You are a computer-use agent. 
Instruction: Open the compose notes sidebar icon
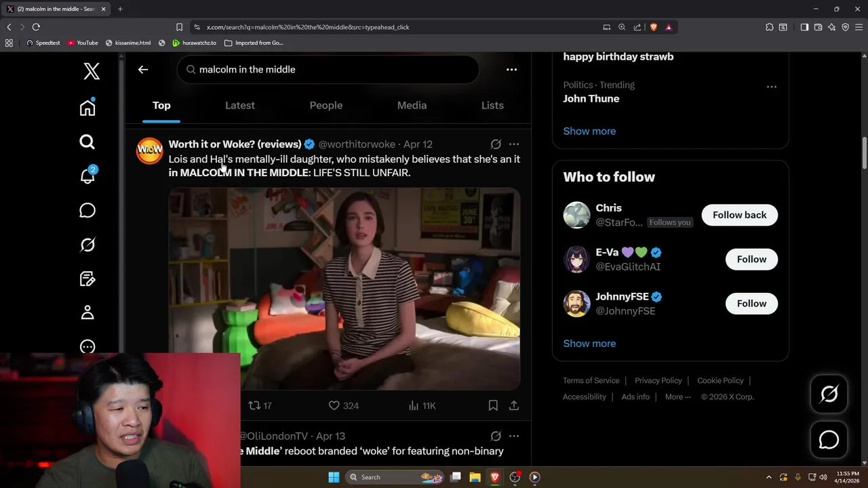pos(87,279)
